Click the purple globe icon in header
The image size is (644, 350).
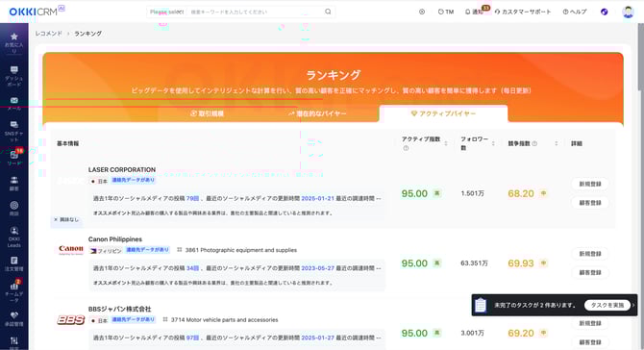point(605,12)
